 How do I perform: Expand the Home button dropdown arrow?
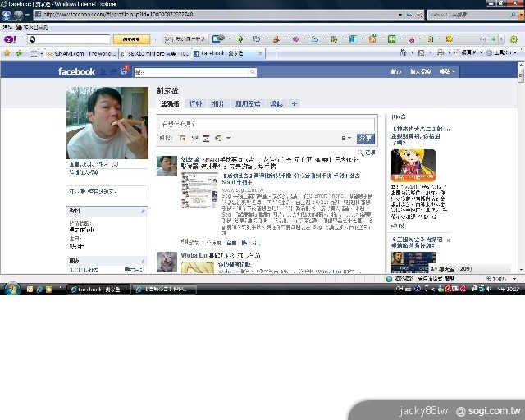[x=412, y=53]
